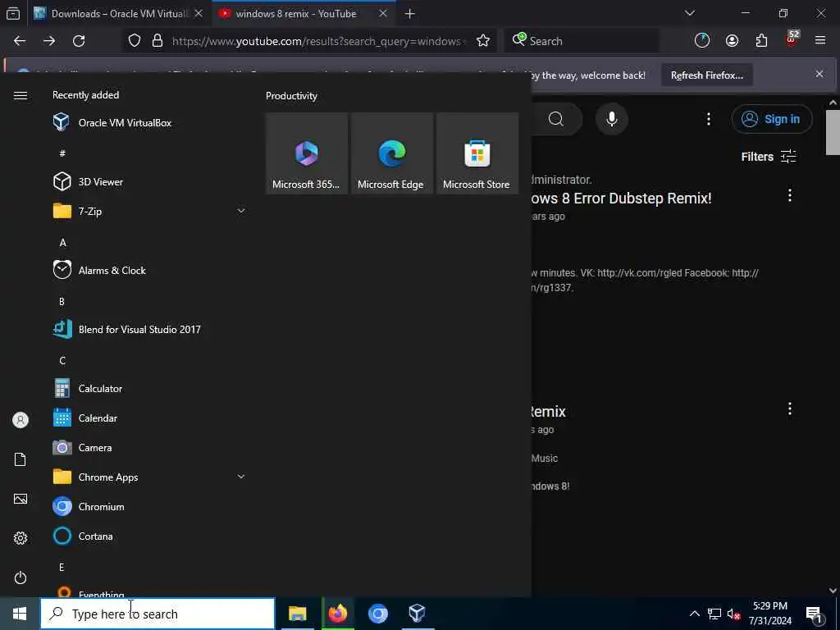Image resolution: width=840 pixels, height=630 pixels.
Task: Click the Refresh Firefox button
Action: [x=707, y=75]
